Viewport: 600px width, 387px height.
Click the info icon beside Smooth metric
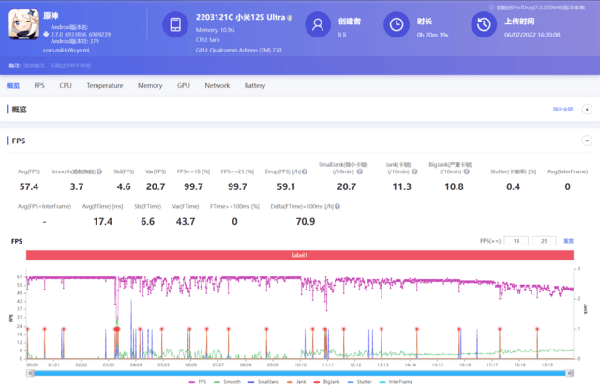[x=99, y=171]
